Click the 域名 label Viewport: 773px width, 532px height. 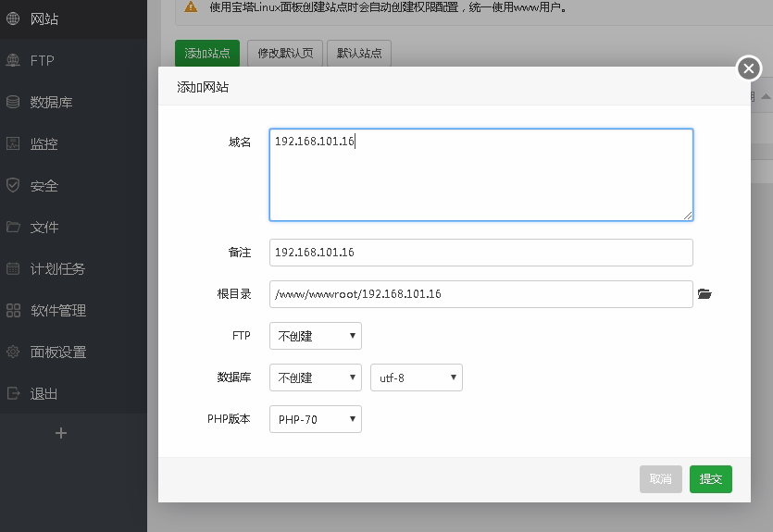click(x=240, y=142)
